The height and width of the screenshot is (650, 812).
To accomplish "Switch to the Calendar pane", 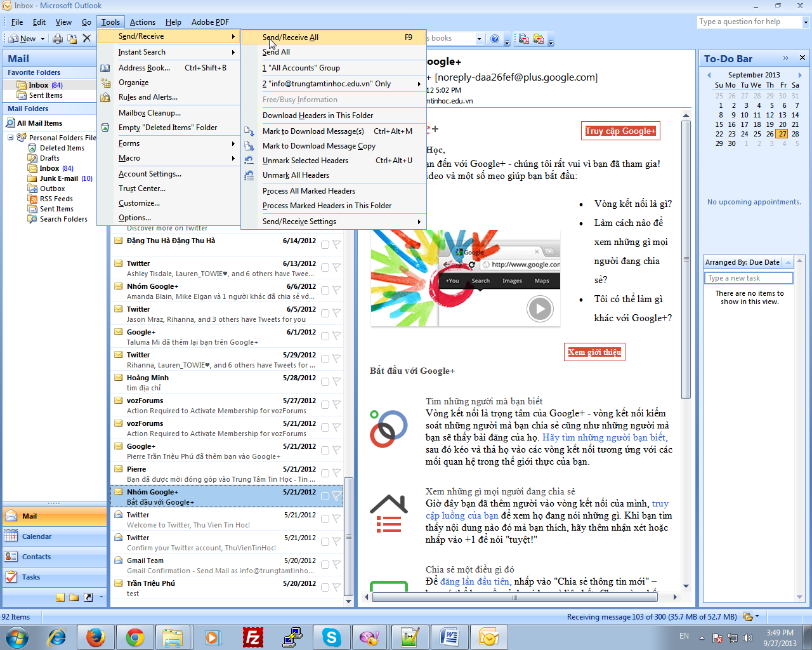I will (x=55, y=536).
